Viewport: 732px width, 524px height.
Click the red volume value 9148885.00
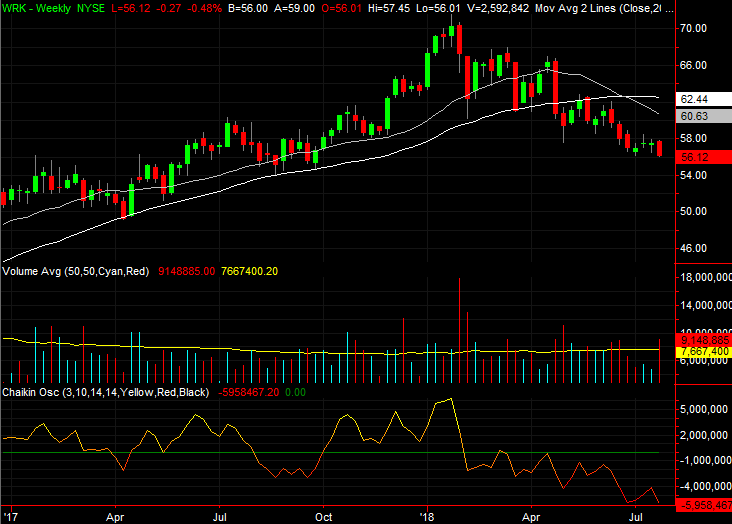click(186, 271)
